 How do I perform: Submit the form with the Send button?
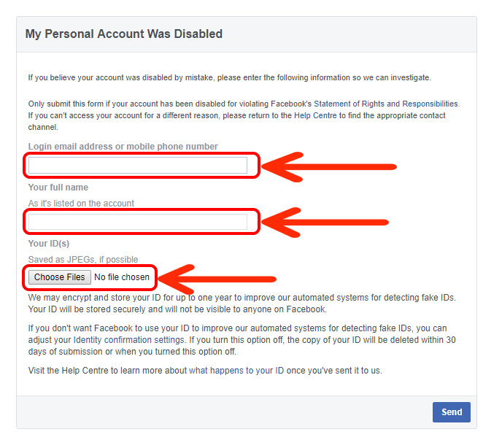pos(451,412)
